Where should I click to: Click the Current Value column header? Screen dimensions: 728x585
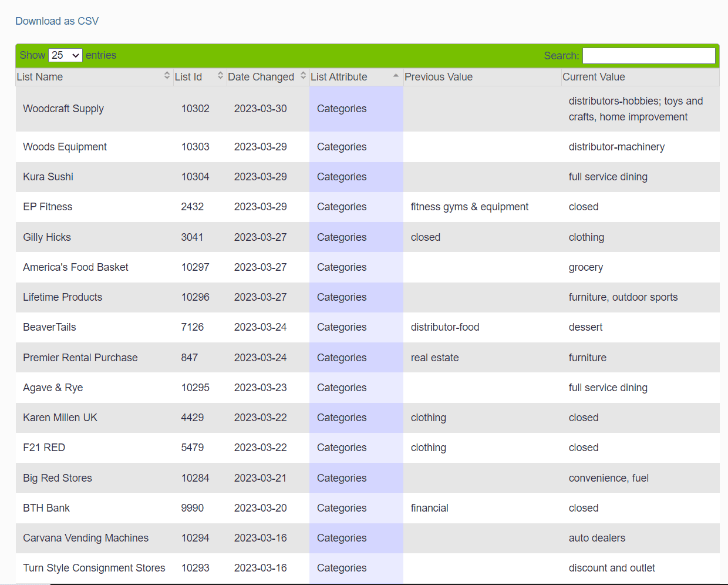(640, 77)
